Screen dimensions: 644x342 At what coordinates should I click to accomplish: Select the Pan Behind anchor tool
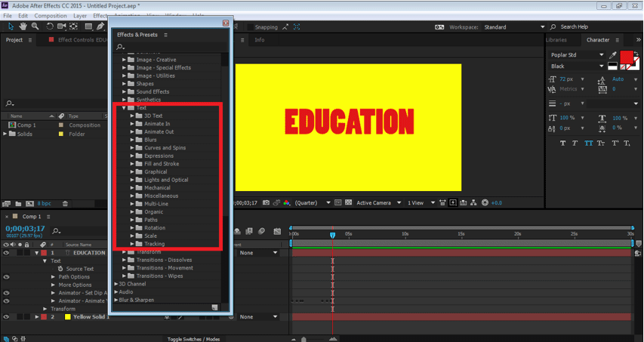tap(73, 26)
